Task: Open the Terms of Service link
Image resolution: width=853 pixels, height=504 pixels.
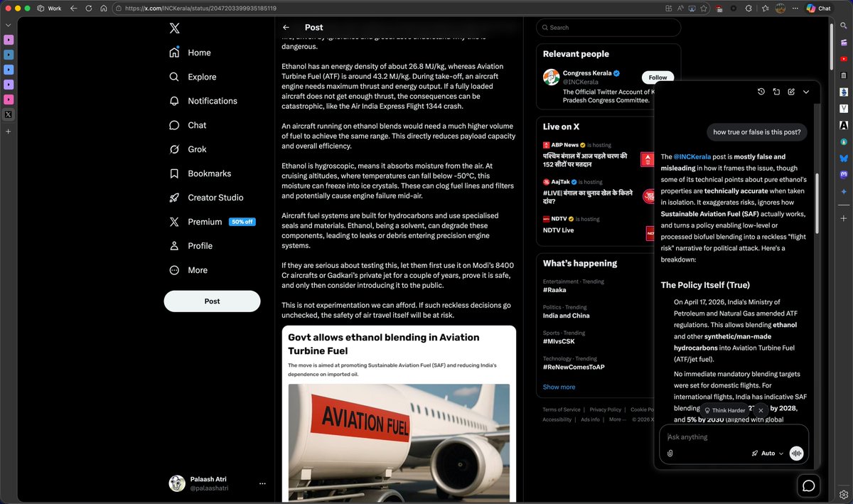Action: [562, 409]
